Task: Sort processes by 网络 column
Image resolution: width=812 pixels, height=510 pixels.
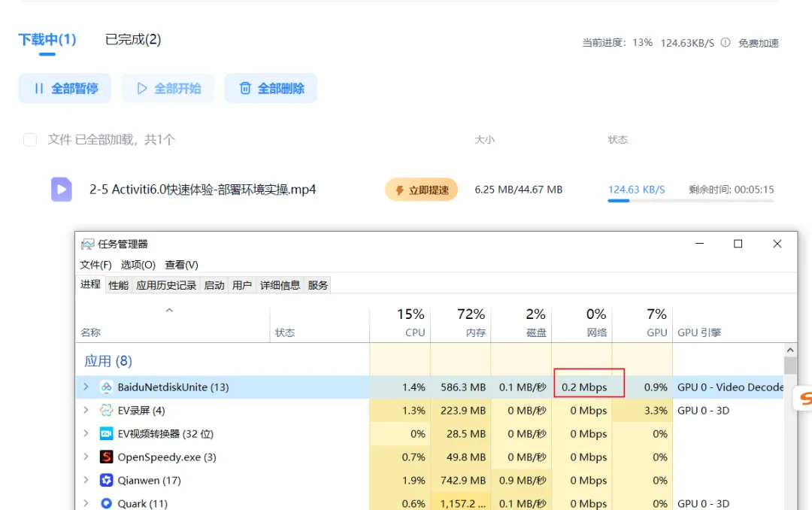Action: coord(582,323)
